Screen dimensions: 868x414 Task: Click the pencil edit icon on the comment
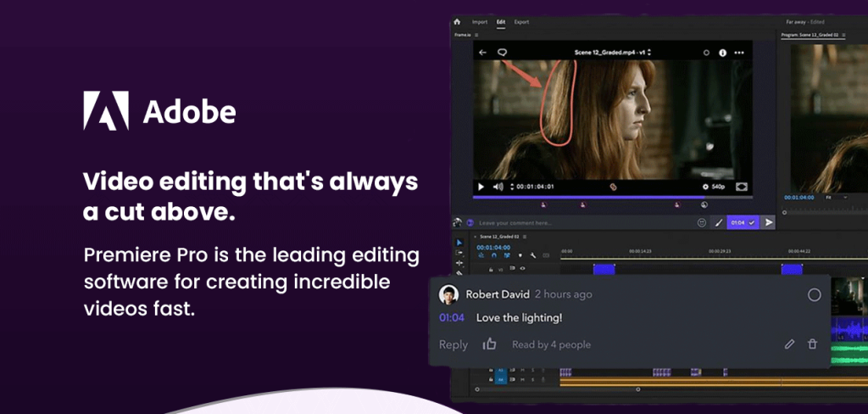(789, 344)
